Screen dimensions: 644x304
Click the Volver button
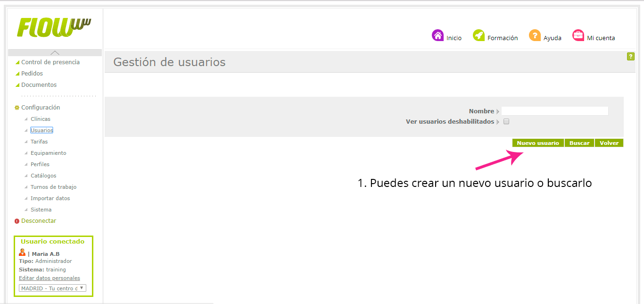point(609,143)
